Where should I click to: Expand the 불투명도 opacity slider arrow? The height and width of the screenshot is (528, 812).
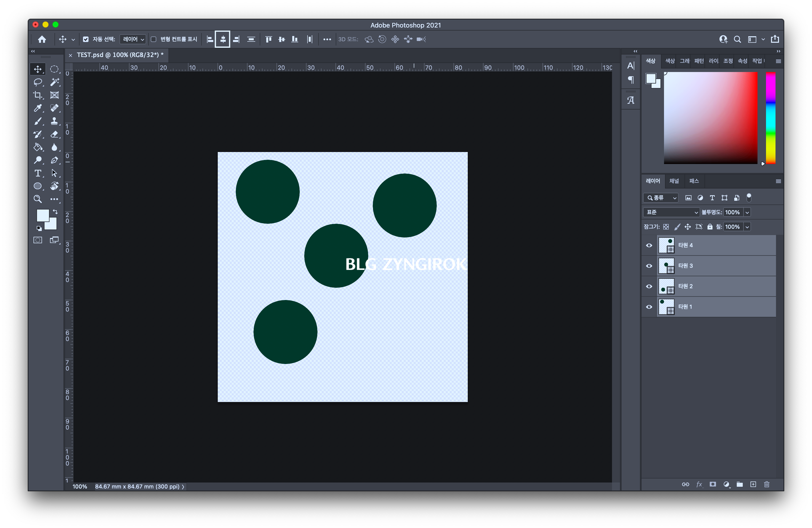(747, 212)
